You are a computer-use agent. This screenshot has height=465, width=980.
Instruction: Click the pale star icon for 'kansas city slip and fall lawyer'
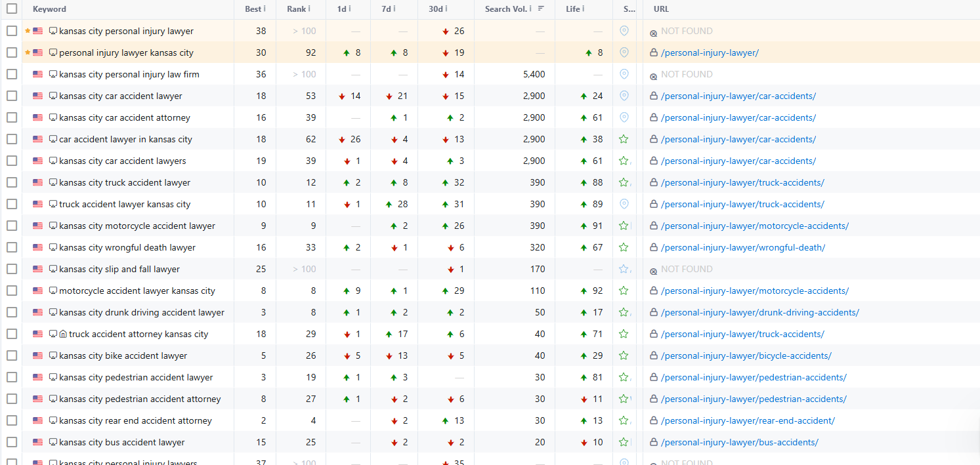pyautogui.click(x=624, y=269)
